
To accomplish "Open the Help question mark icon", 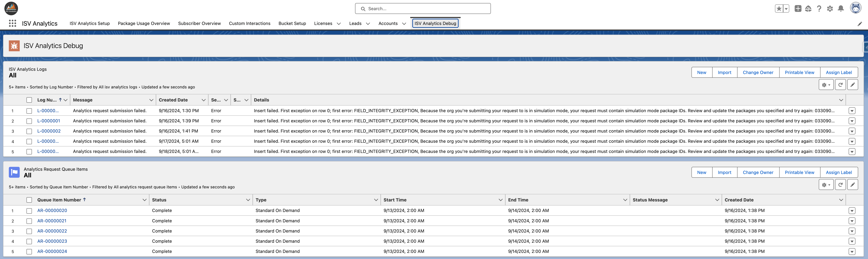I will pyautogui.click(x=819, y=9).
